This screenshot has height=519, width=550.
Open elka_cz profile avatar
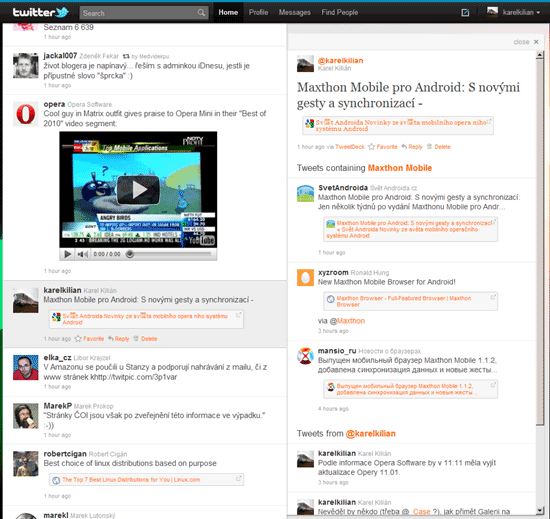pos(26,368)
